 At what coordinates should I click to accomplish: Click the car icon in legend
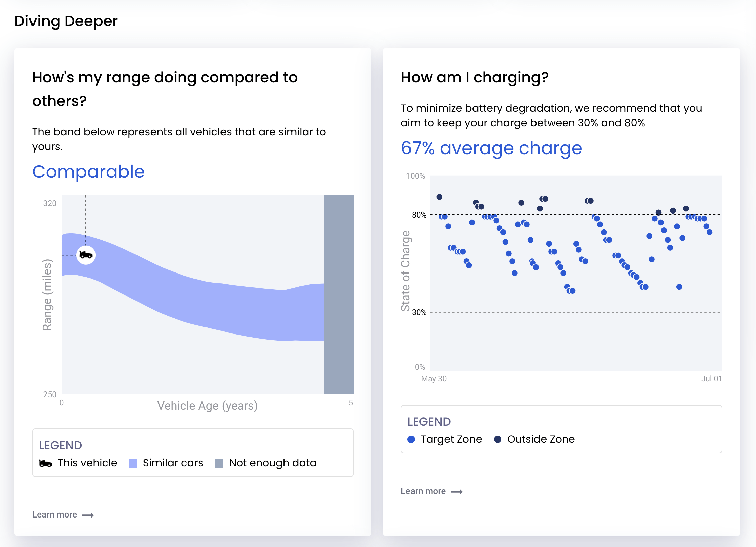[x=45, y=463]
